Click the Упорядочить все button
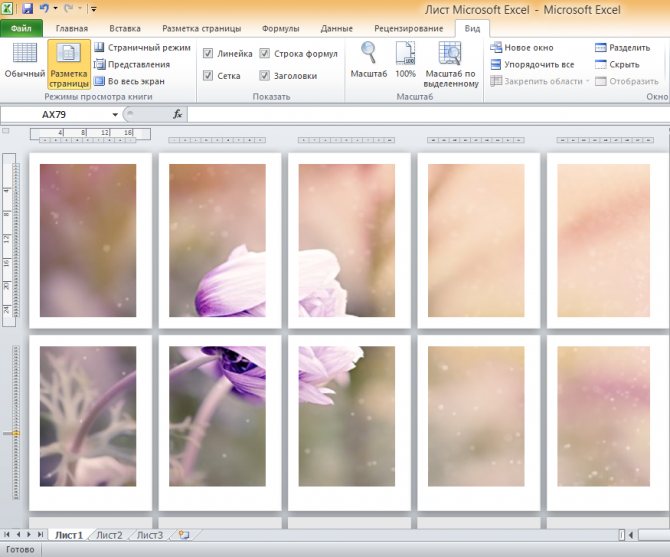 point(532,64)
